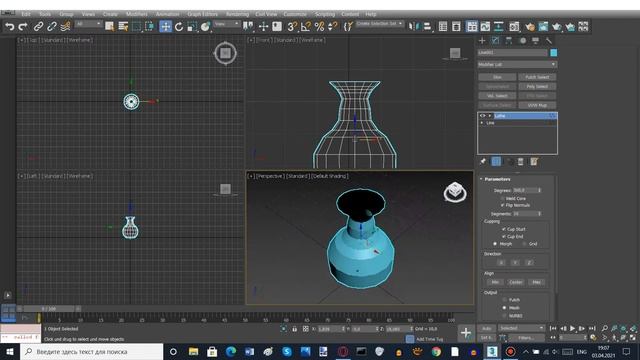Open the reference coordinate system View dropdown
The width and height of the screenshot is (640, 360).
[x=227, y=24]
